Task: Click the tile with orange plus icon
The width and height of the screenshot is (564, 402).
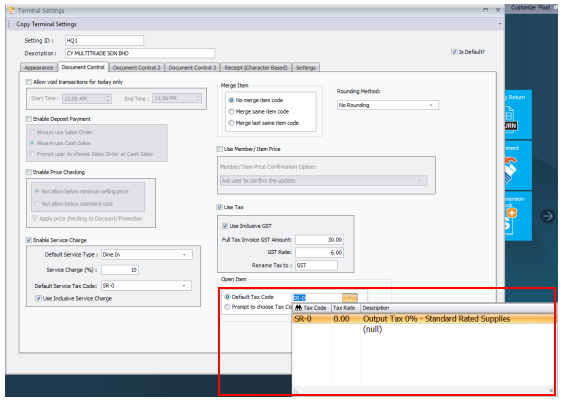Action: (x=518, y=216)
